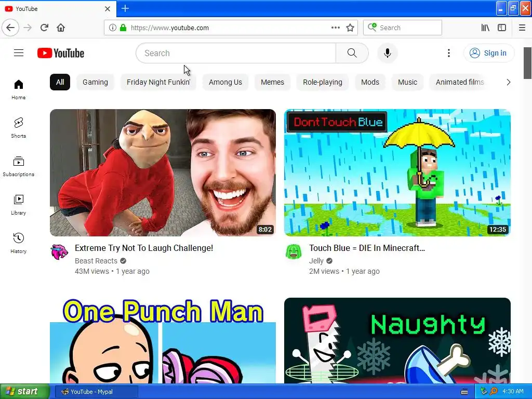Play the One Punch Man thumbnail video
This screenshot has width=532, height=399.
[163, 341]
